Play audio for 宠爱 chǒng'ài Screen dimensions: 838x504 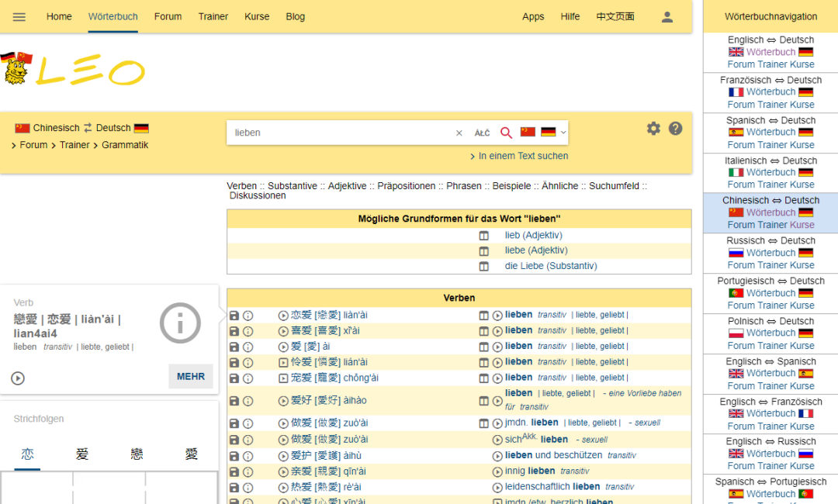coord(283,378)
